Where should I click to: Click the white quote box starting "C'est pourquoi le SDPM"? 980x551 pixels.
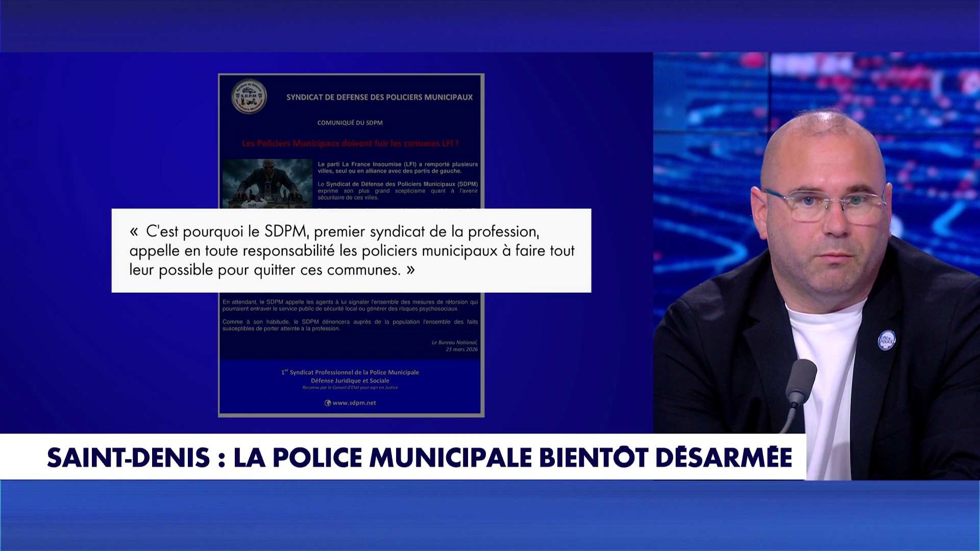coord(351,251)
